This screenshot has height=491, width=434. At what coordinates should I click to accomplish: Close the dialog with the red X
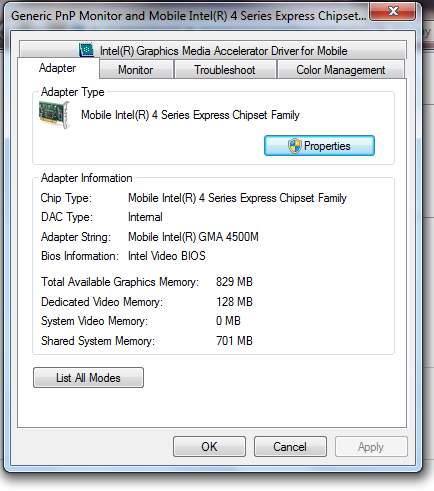393,11
